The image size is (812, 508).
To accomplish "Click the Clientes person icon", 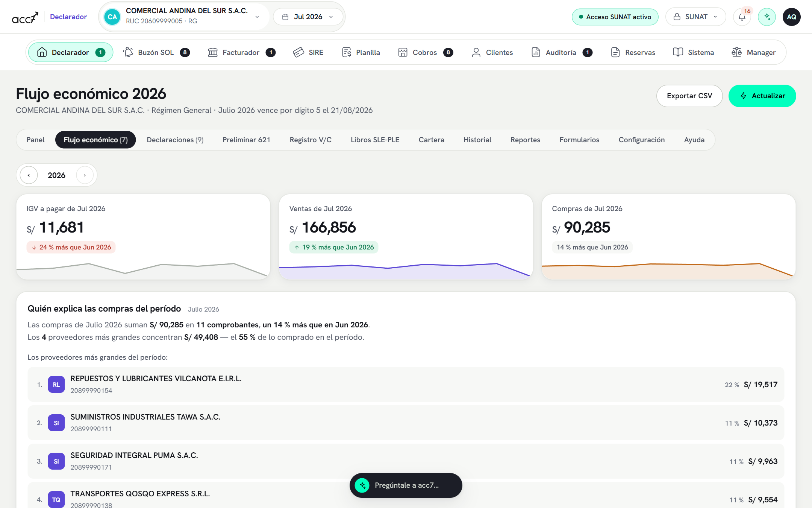I will click(x=476, y=52).
